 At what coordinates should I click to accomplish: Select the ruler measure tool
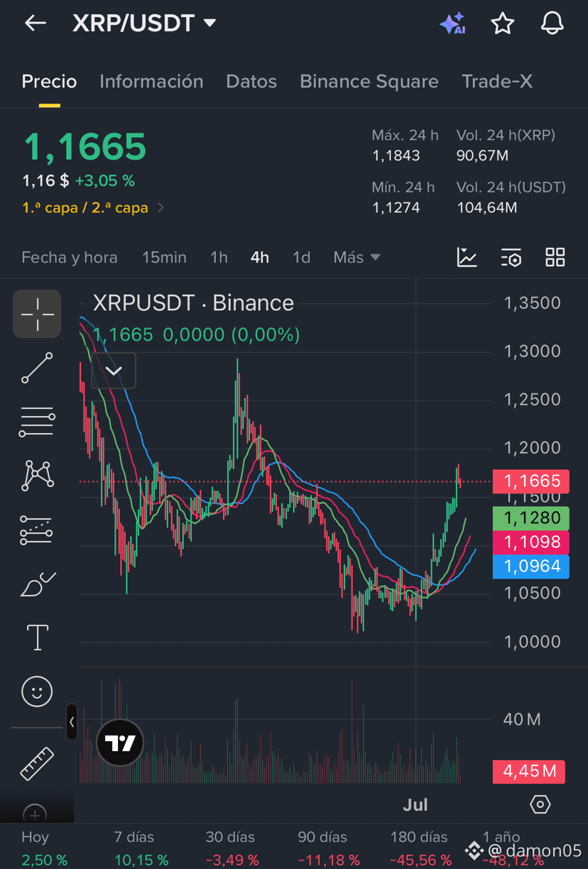(x=37, y=764)
